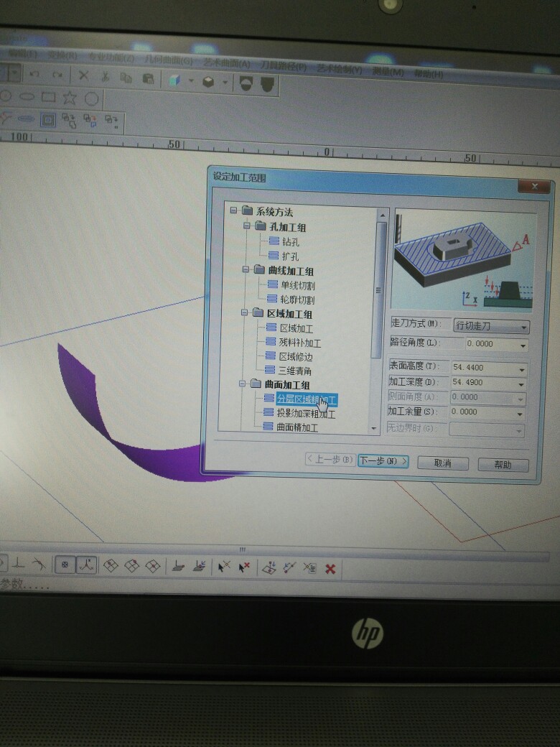Click the 帮助 button in dialog
The height and width of the screenshot is (747, 560).
click(503, 465)
